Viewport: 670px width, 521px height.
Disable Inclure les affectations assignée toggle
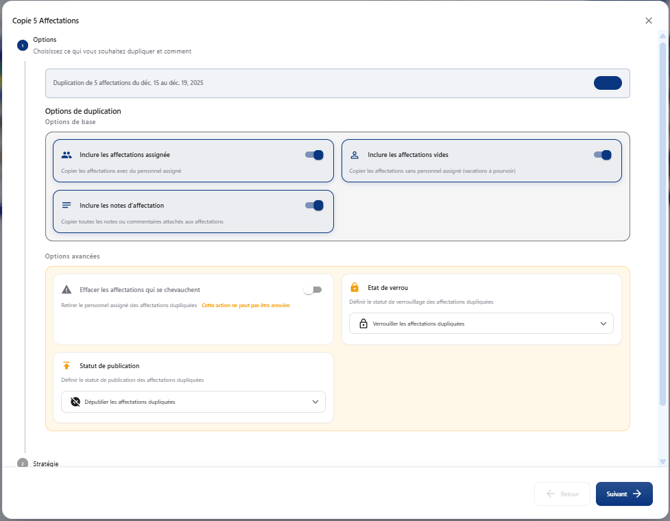[x=314, y=155]
